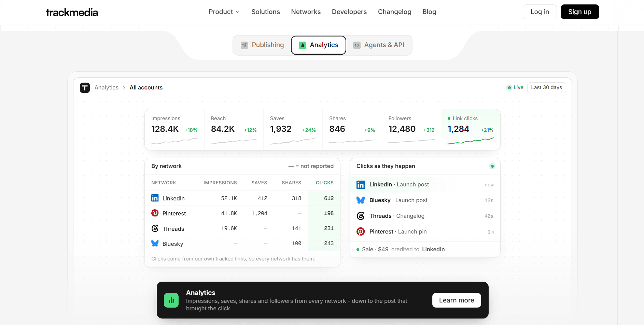Viewport: 644px width, 325px height.
Task: Select the Link clicks metric card
Action: [471, 130]
